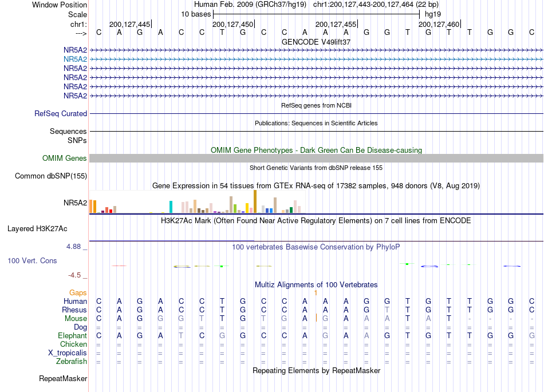This screenshot has height=392, width=544.
Task: Click the light blue NR5A2 transcript label
Action: pos(75,60)
